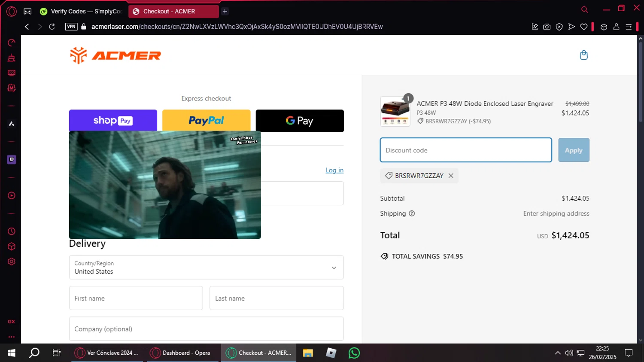Viewport: 644px width, 362px height.
Task: Open GX Cleaner broom icon in sidebar
Action: pos(12,58)
